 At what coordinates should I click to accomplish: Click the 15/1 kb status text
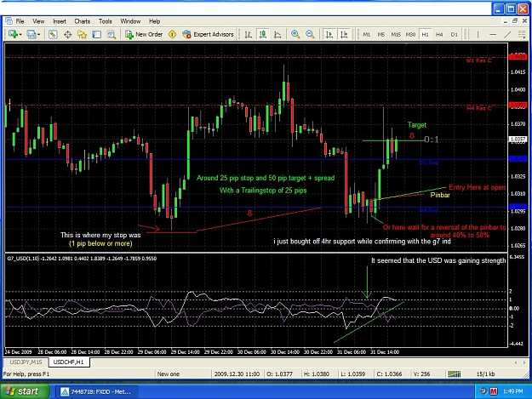pos(485,374)
